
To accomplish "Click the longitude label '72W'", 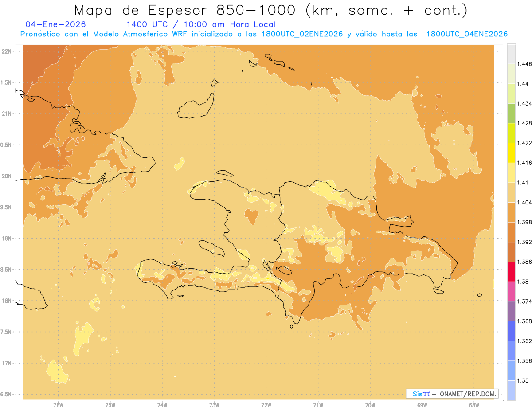I will [266, 405].
